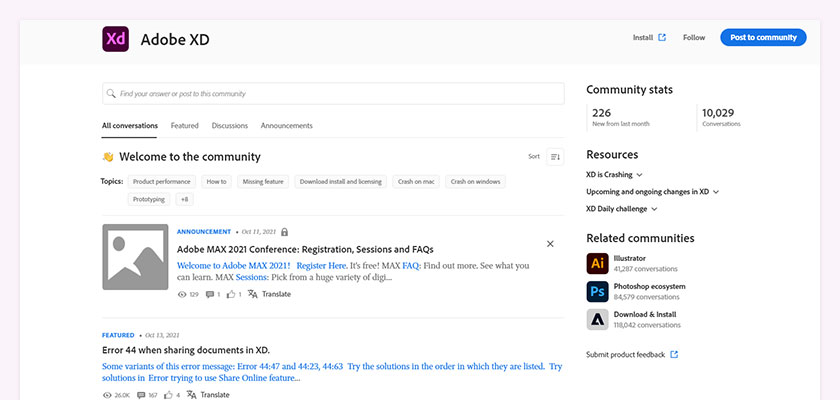The width and height of the screenshot is (840, 400).
Task: Open the Download & Install community icon
Action: point(597,319)
